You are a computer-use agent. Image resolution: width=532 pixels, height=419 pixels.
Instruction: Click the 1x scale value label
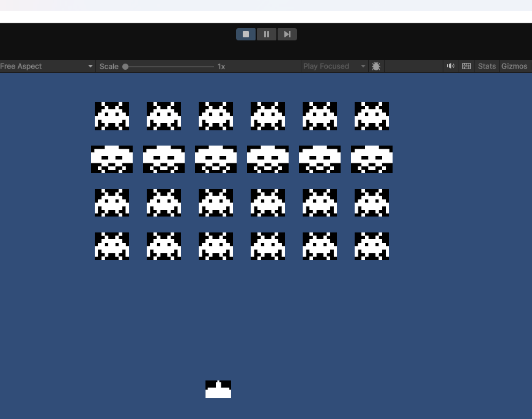[x=221, y=66]
